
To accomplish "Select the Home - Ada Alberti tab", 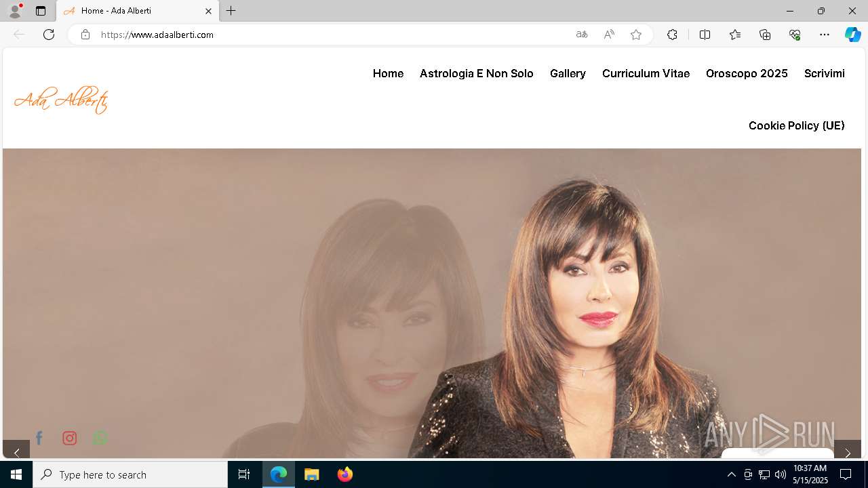I will [138, 11].
